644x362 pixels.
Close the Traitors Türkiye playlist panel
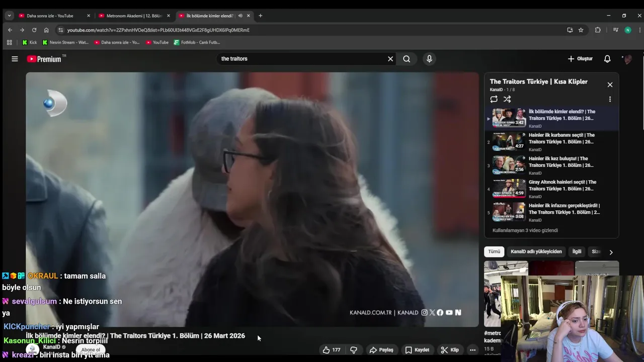coord(610,85)
